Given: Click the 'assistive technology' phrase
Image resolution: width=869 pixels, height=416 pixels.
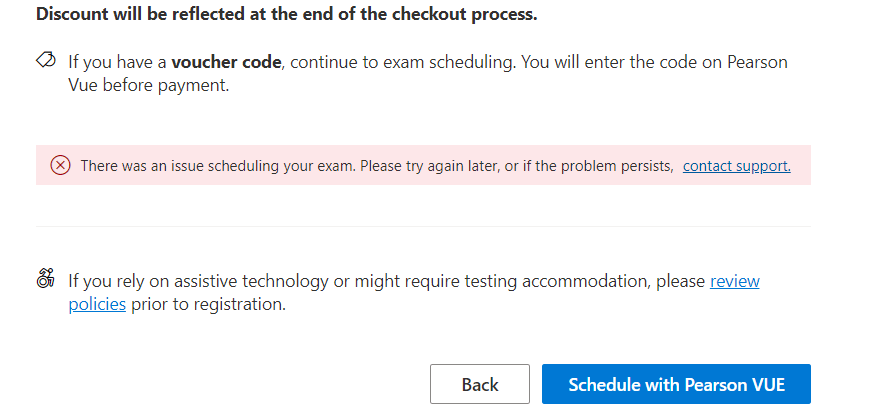Looking at the screenshot, I should tap(251, 281).
